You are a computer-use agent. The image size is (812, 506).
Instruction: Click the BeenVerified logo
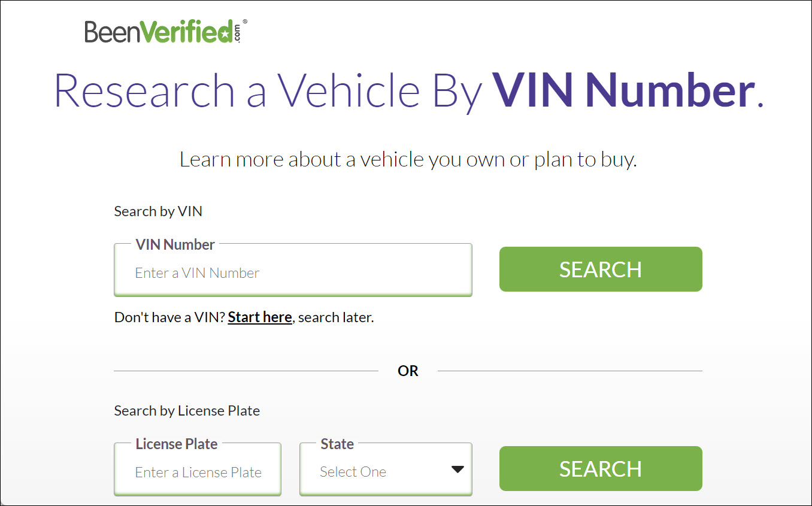[x=166, y=31]
